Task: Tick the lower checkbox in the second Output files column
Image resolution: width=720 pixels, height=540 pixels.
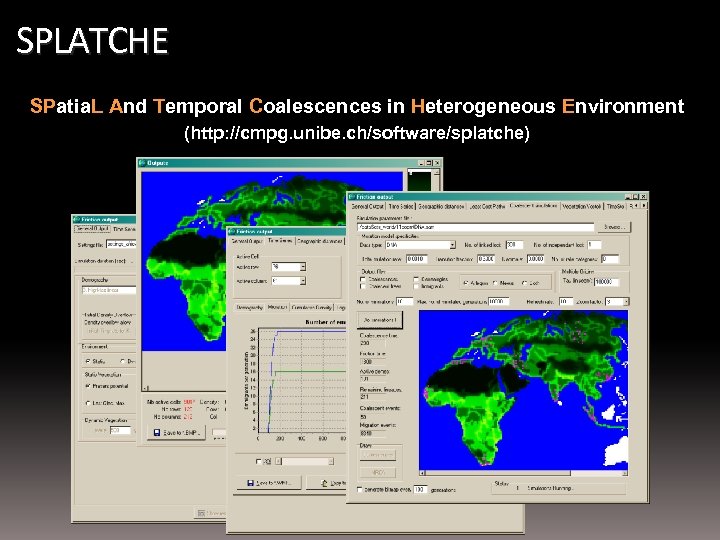Action: tap(416, 286)
